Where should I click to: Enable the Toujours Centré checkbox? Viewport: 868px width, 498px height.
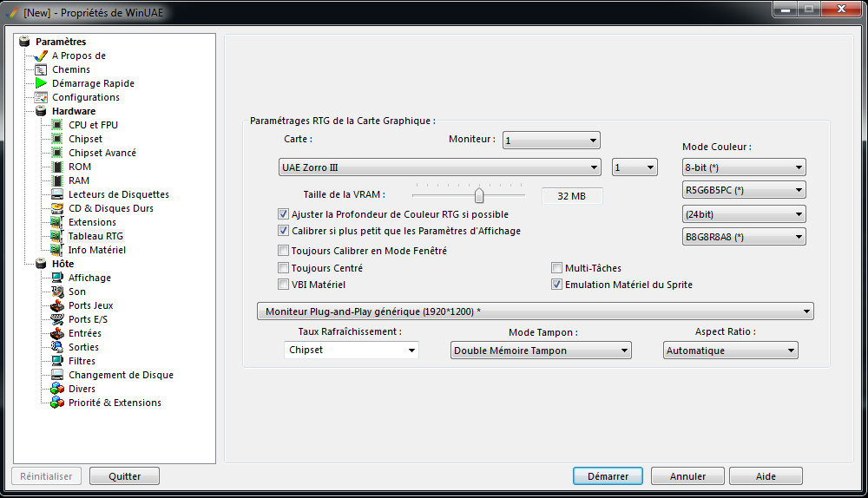(x=284, y=268)
